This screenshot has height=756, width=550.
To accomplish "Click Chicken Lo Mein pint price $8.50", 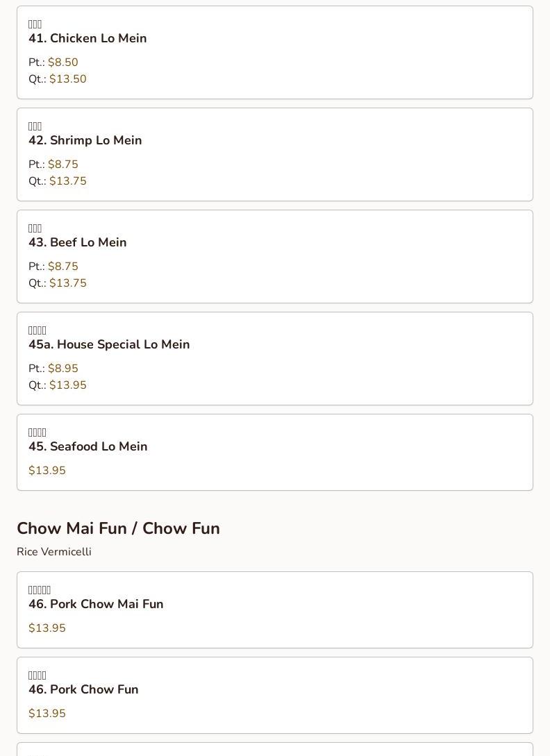I will coord(62,62).
